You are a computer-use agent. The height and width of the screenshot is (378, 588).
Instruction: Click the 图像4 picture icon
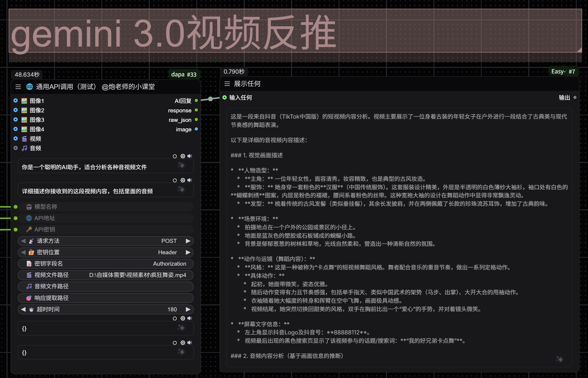pyautogui.click(x=24, y=129)
